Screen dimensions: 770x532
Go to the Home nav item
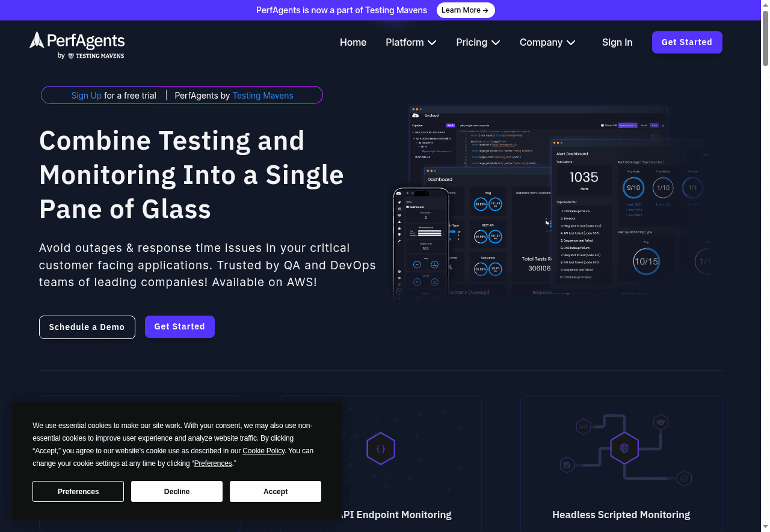[353, 42]
